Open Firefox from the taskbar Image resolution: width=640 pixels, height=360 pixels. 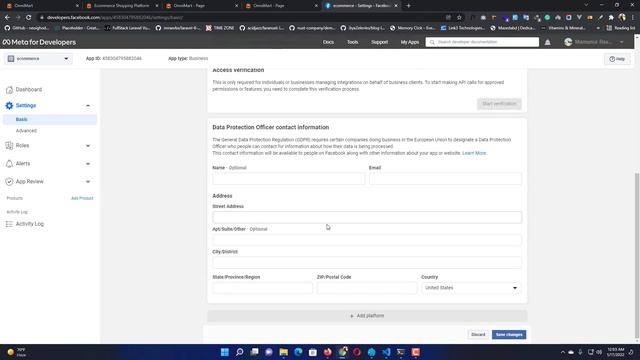coord(327,352)
